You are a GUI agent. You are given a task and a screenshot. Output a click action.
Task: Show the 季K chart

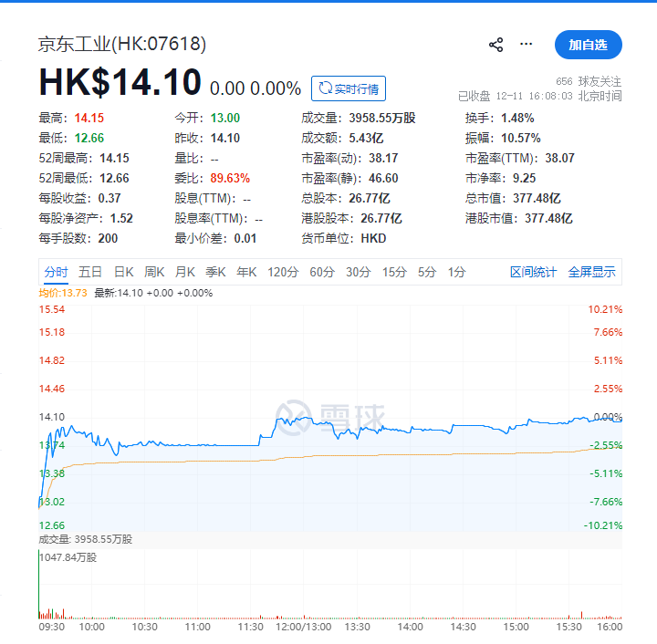(215, 272)
